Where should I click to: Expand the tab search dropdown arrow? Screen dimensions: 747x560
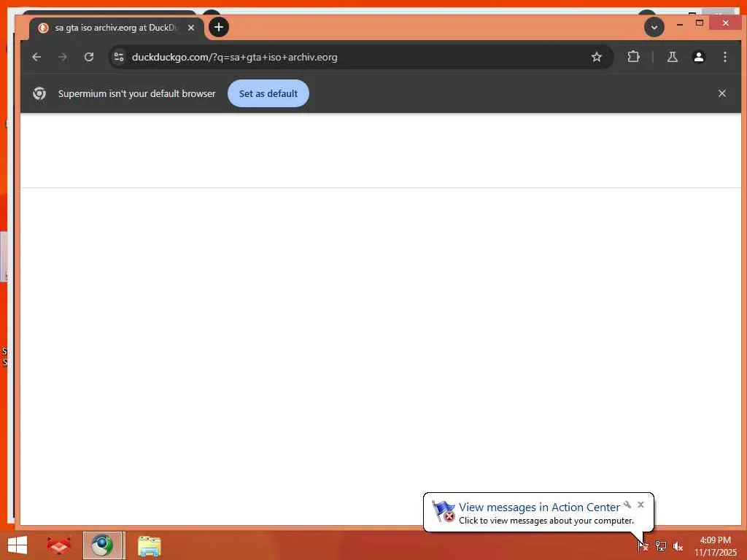pos(654,27)
